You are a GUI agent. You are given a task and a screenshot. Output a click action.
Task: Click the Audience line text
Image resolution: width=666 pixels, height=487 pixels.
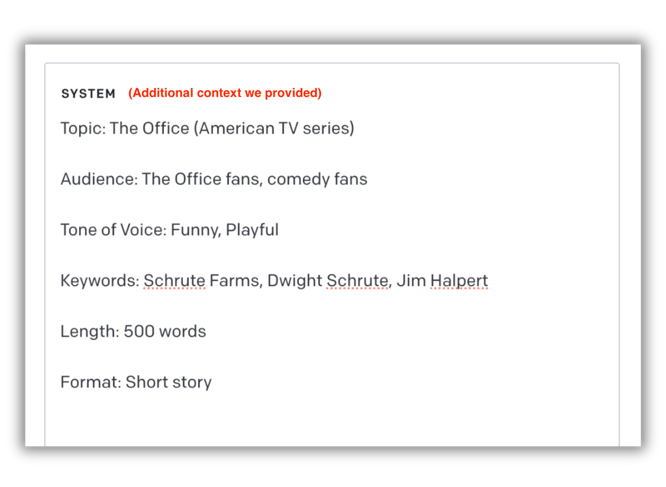[x=214, y=179]
